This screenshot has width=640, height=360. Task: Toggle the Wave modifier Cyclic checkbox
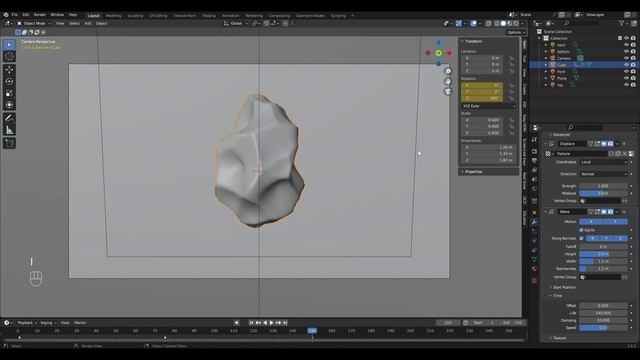click(x=582, y=230)
